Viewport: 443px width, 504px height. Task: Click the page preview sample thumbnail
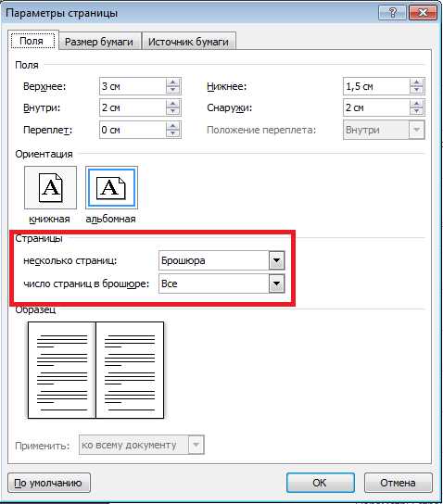tap(95, 370)
